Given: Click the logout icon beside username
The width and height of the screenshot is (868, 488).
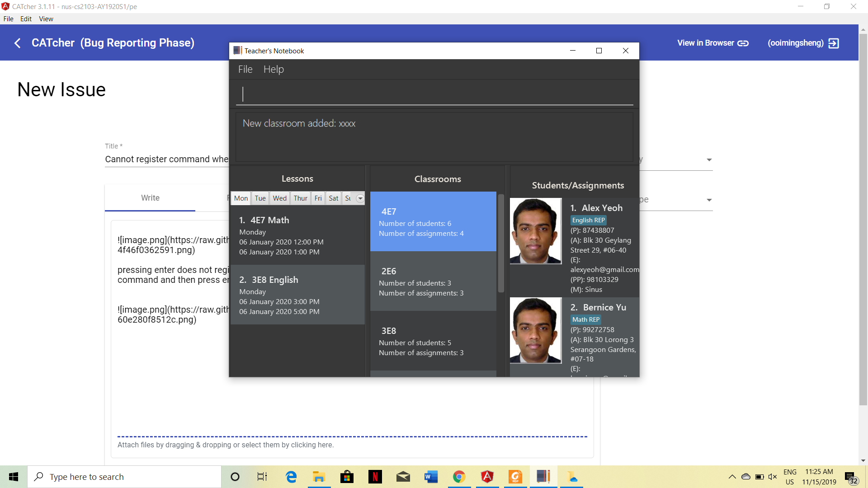Looking at the screenshot, I should [x=834, y=43].
